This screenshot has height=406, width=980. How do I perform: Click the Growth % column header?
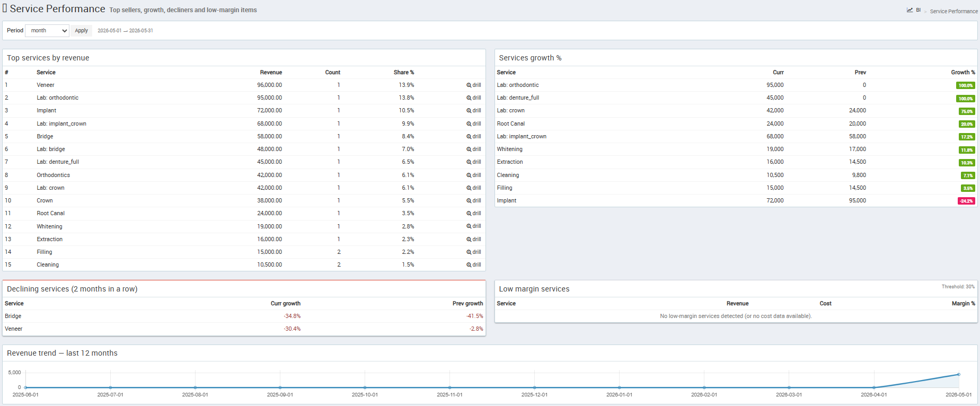963,72
